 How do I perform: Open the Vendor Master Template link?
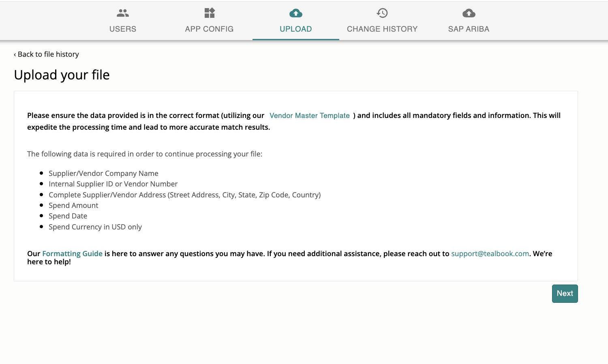pos(310,116)
